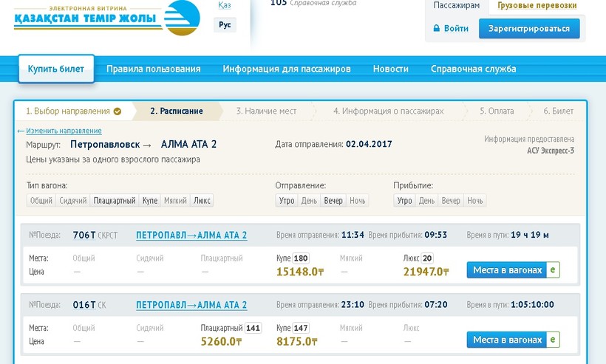Toggle Вечер departure time filter

(333, 201)
